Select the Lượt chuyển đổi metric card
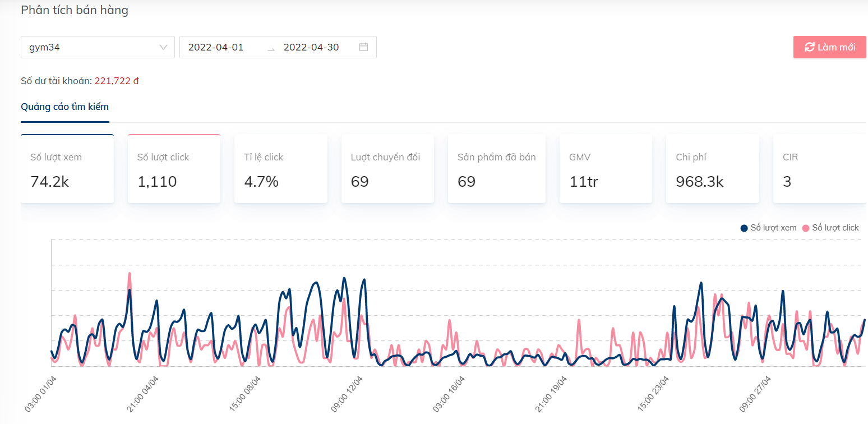The image size is (868, 424). [387, 169]
